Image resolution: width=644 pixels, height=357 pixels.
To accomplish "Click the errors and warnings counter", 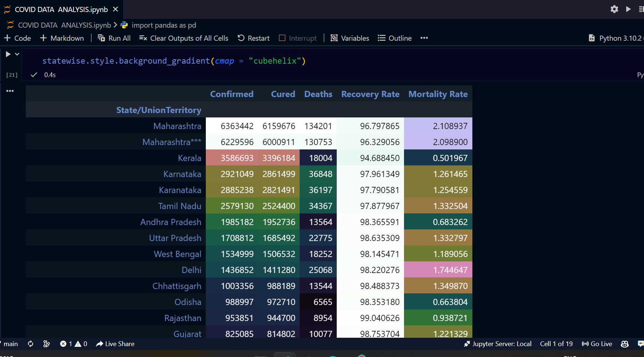I will click(73, 344).
